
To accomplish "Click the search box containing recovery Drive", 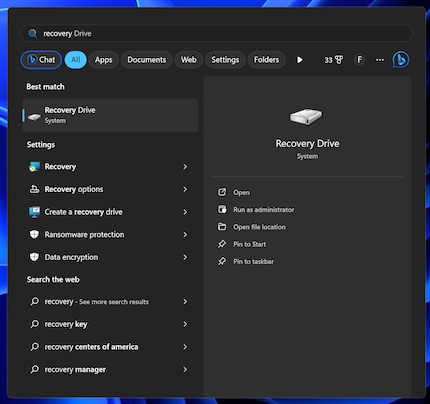I will pos(216,33).
